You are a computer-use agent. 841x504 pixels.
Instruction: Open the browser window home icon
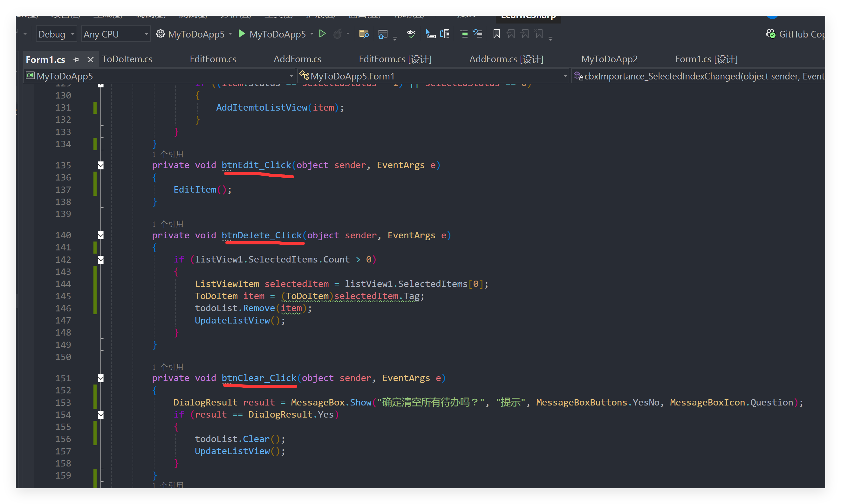click(x=383, y=34)
